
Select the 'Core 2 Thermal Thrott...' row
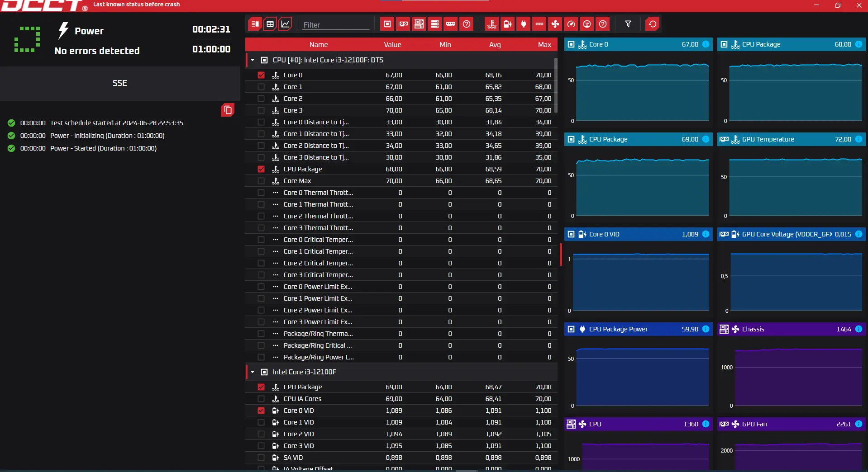tap(401, 216)
